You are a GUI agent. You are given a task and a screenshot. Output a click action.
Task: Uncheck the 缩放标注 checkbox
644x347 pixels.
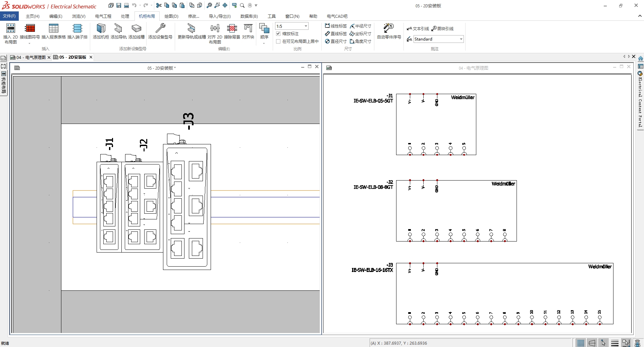tap(278, 34)
